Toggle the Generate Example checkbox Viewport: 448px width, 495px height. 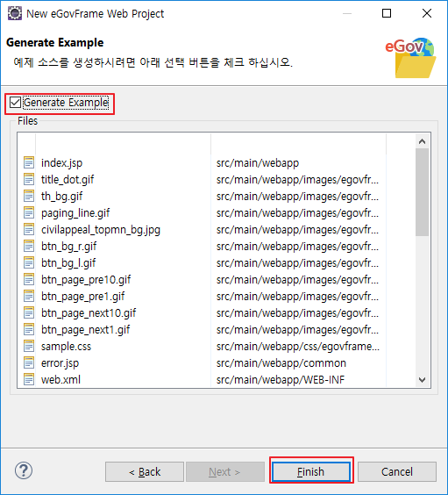click(x=15, y=103)
